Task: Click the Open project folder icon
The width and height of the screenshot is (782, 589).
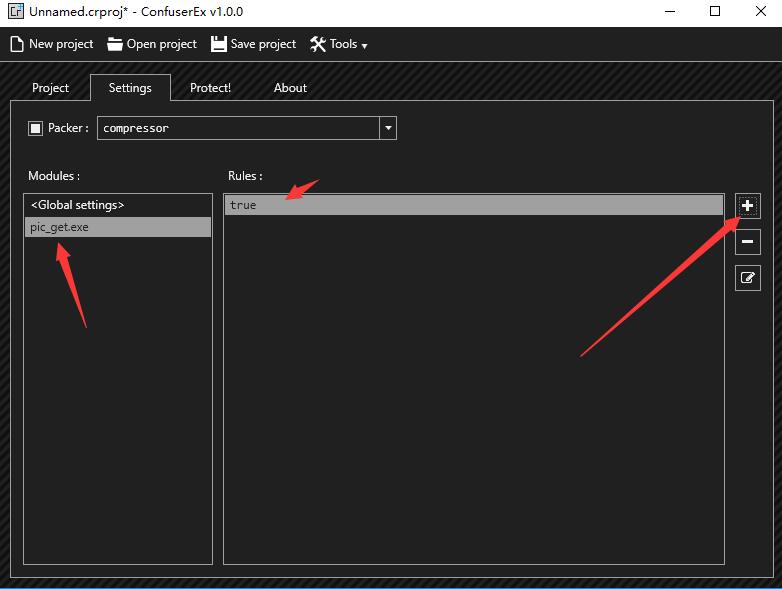Action: (x=115, y=44)
